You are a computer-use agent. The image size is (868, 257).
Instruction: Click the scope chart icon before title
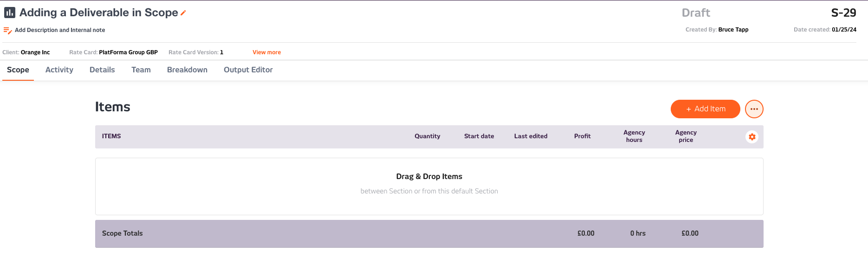click(10, 13)
